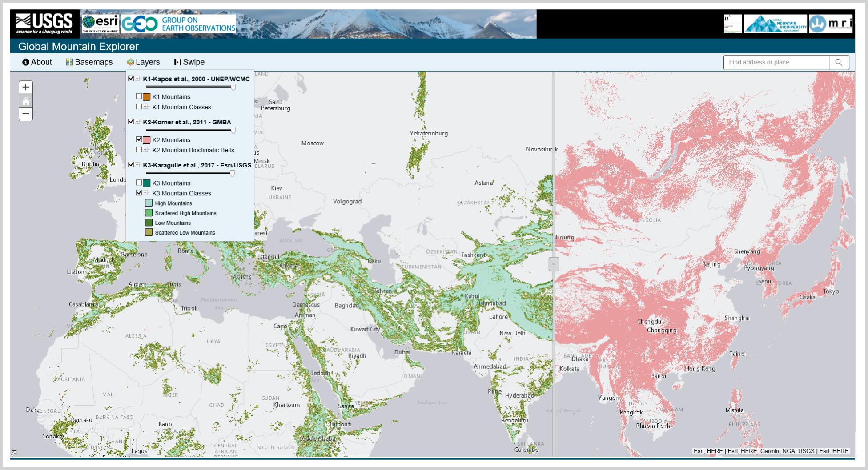This screenshot has width=868, height=470.
Task: Click the K3 layer transparency slider handle
Action: coord(232,173)
